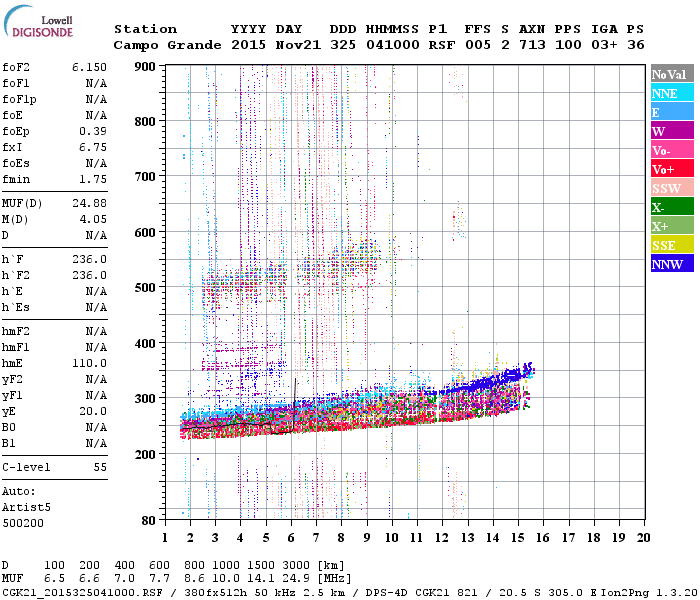700x600 pixels.
Task: Click the C-level value 55
Action: coord(100,467)
